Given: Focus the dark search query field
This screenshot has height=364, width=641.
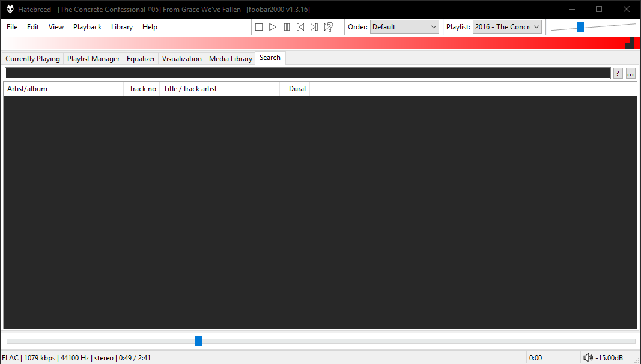Looking at the screenshot, I should [x=308, y=73].
